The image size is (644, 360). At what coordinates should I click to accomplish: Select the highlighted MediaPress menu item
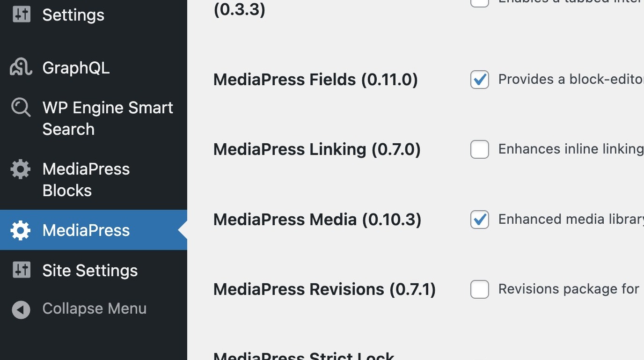pyautogui.click(x=86, y=230)
